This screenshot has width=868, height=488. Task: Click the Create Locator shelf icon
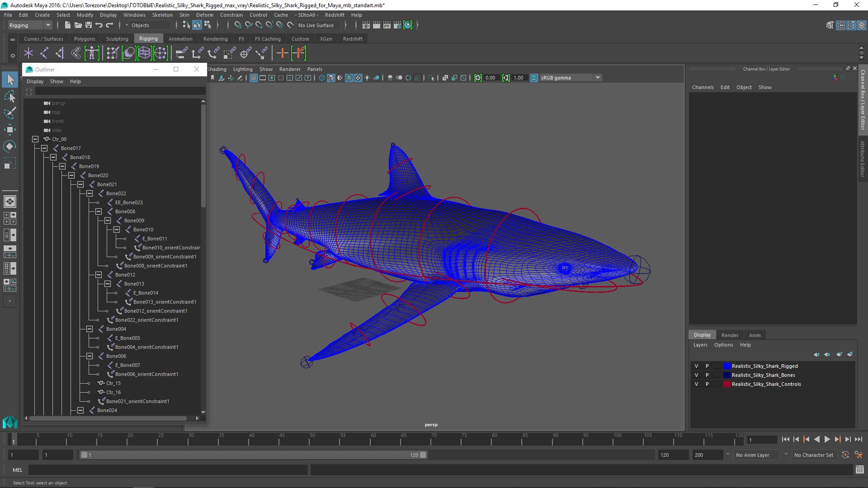(x=28, y=53)
